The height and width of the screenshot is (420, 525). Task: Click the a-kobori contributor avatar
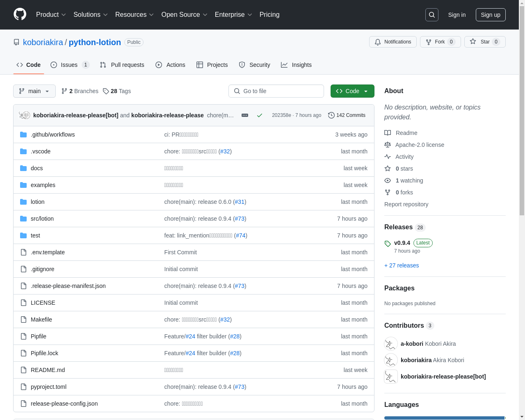391,344
